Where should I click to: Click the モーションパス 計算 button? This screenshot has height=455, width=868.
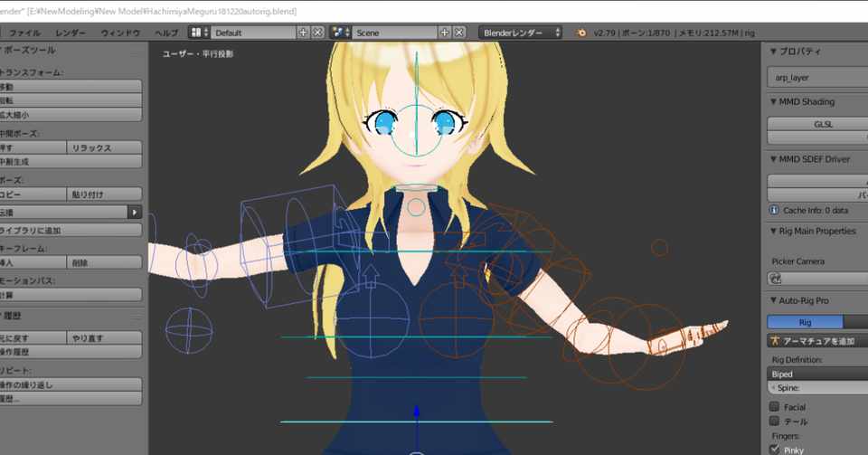(x=71, y=295)
